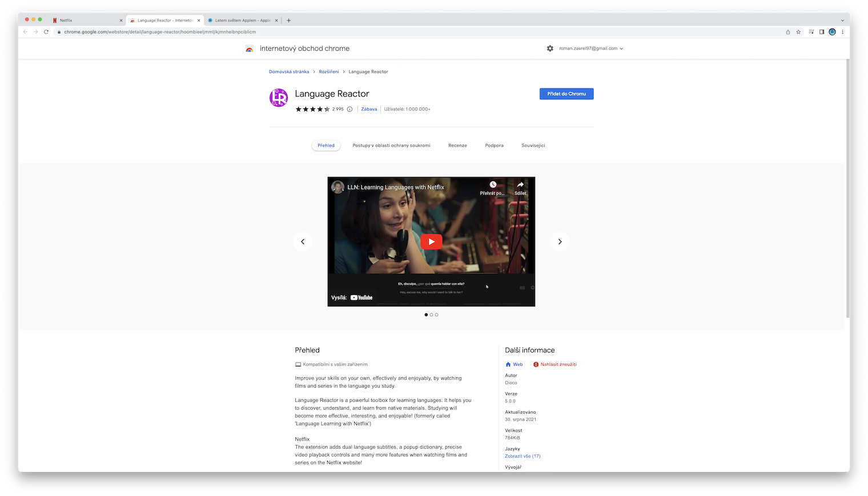Screen dimensions: 868x496
Task: Select the second carousel dot indicator
Action: click(x=431, y=314)
